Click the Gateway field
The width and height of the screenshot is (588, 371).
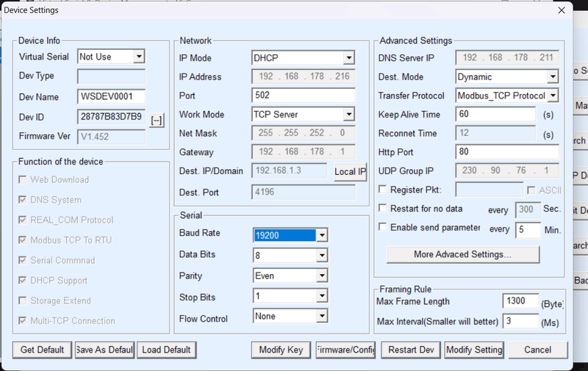point(304,151)
